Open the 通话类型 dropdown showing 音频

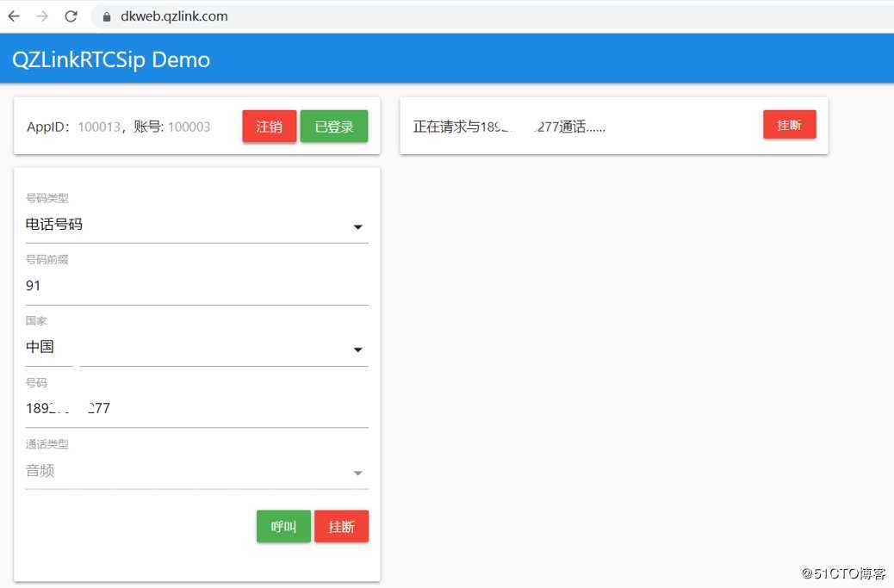point(196,471)
